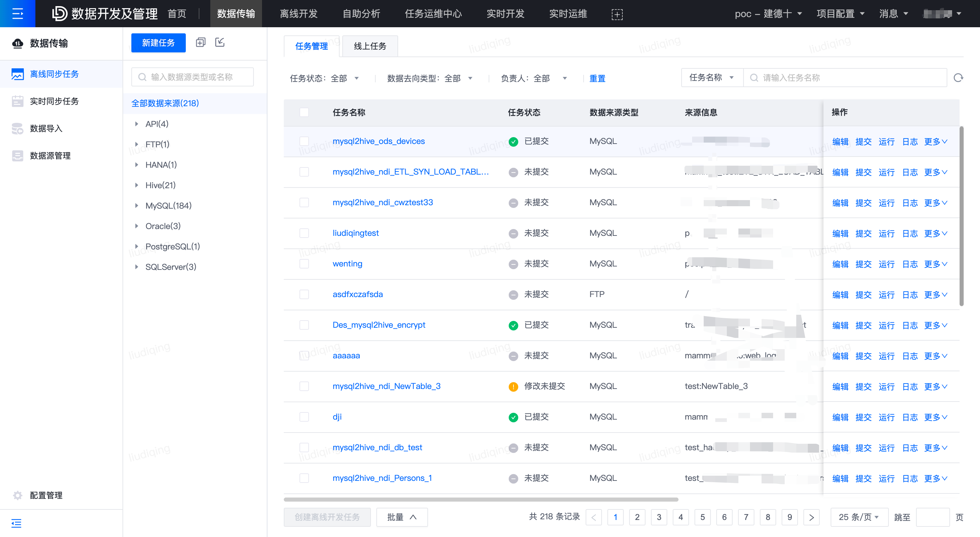
Task: Check the mysql2hive_ods_devices row checkbox
Action: (x=304, y=141)
